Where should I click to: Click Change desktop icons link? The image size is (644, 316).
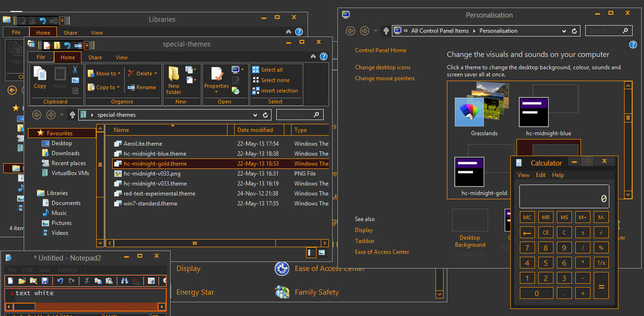382,67
